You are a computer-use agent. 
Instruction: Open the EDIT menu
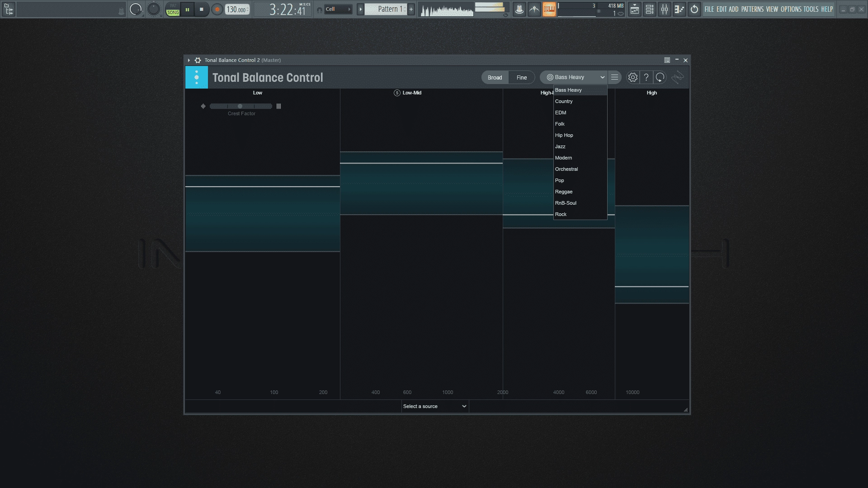point(722,9)
